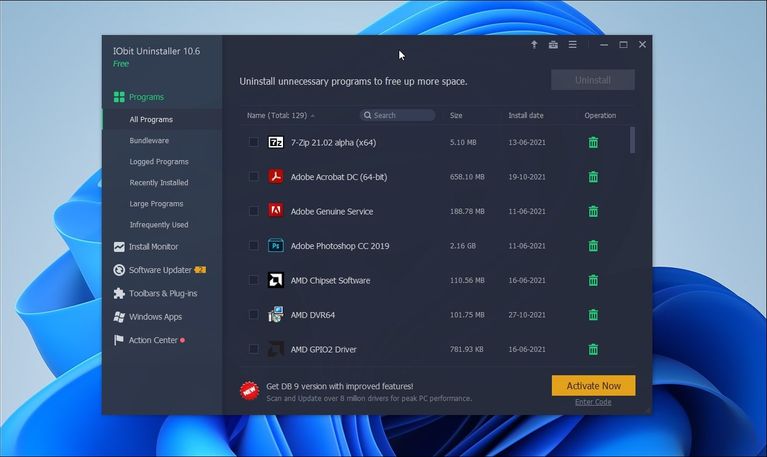Viewport: 767px width, 457px height.
Task: Click trash icon for AMD DVR64
Action: (x=593, y=315)
